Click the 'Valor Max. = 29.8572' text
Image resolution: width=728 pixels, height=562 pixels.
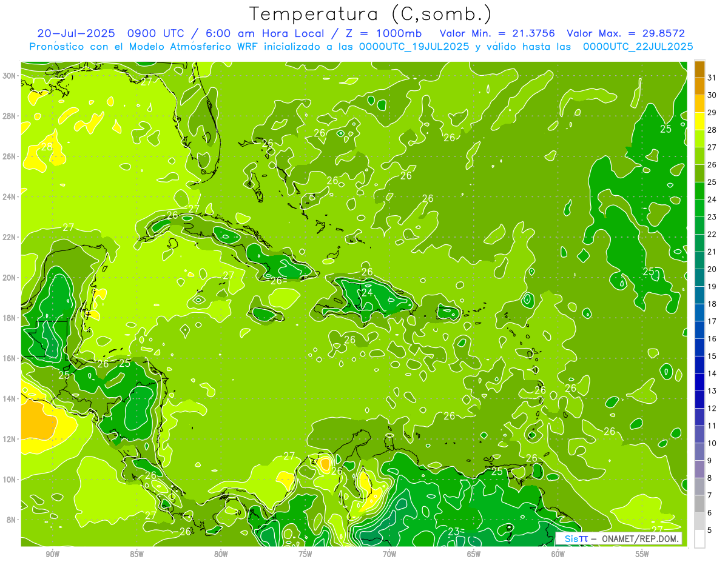coord(625,33)
